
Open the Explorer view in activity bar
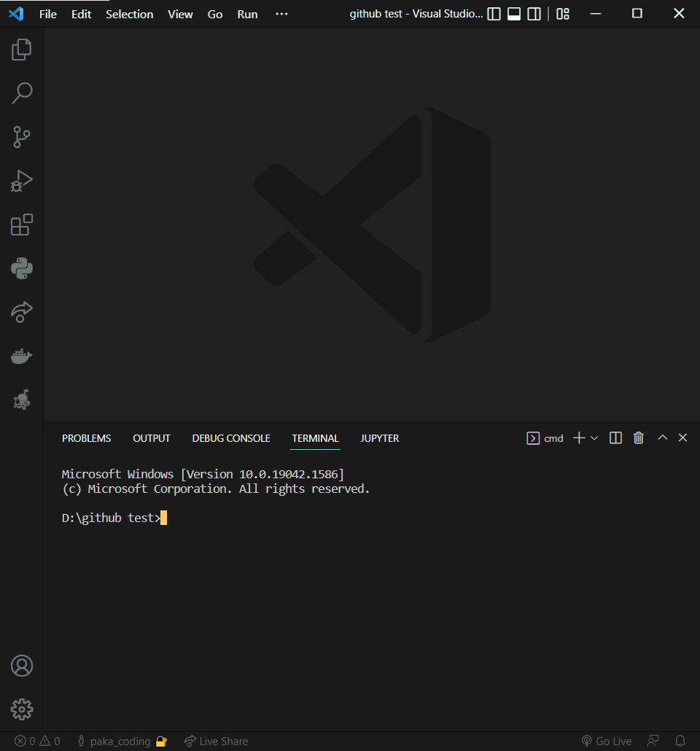click(22, 50)
